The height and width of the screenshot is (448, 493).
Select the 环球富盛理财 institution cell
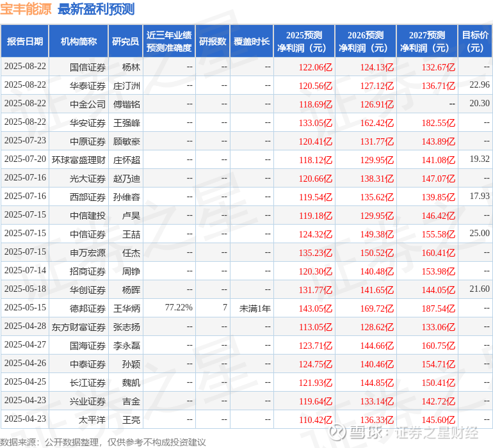click(79, 160)
